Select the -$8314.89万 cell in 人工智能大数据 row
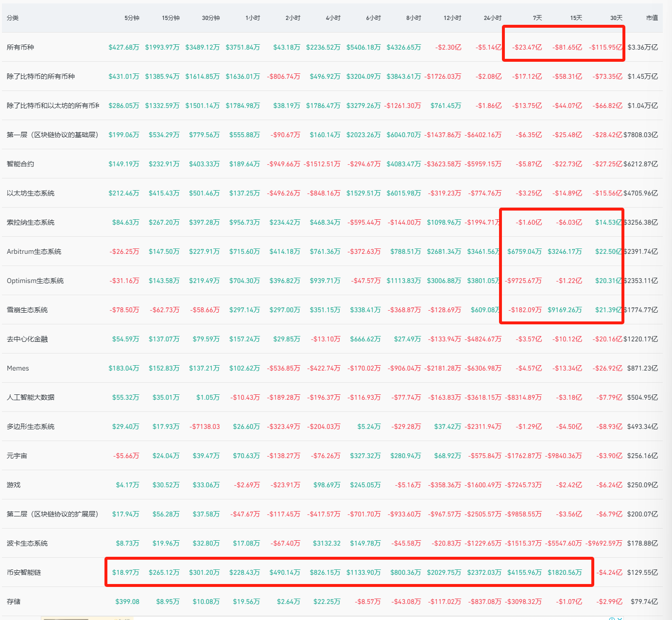This screenshot has height=620, width=672. pyautogui.click(x=523, y=397)
